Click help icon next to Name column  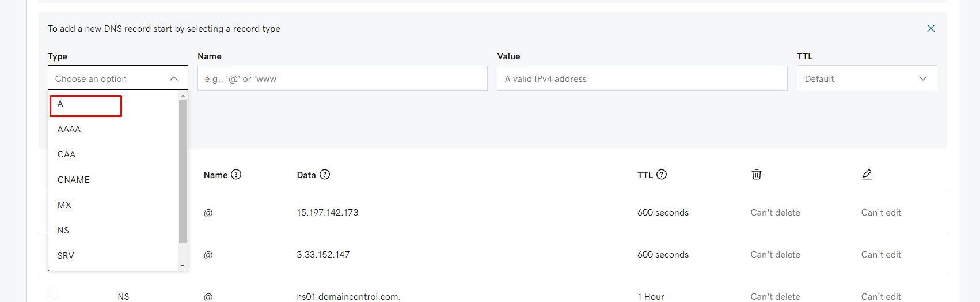coord(236,175)
